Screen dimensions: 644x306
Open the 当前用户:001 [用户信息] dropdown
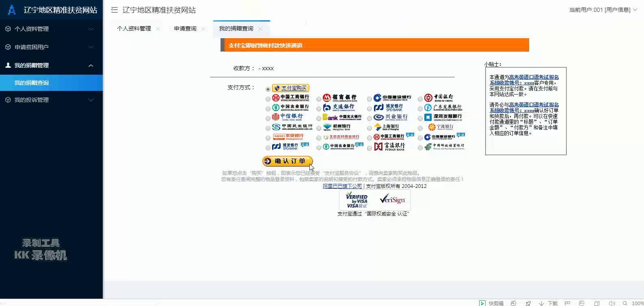603,10
